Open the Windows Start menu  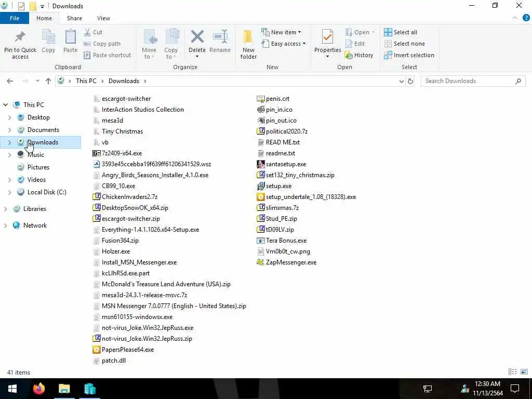point(12,389)
